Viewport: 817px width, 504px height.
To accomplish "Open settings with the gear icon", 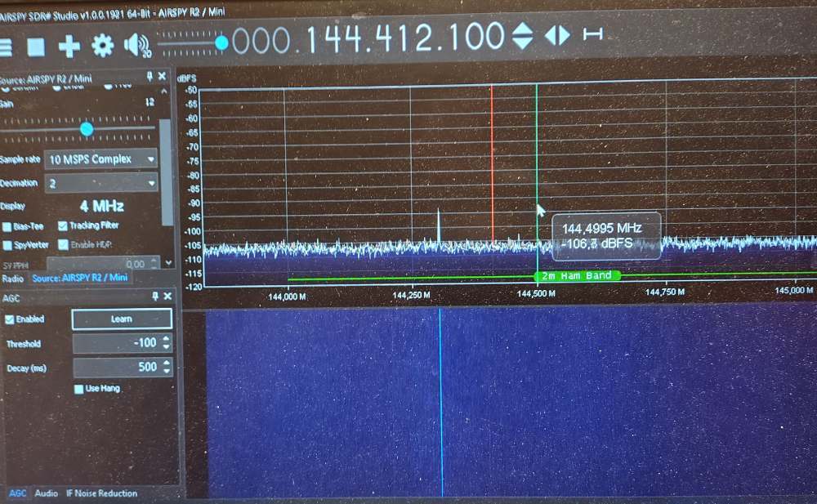I will click(x=102, y=46).
